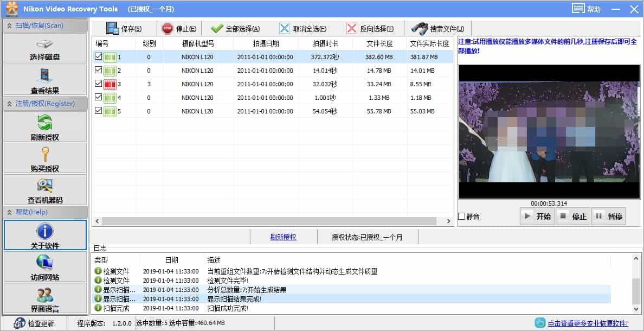Sort by 文件实际长度 column header

pos(430,43)
